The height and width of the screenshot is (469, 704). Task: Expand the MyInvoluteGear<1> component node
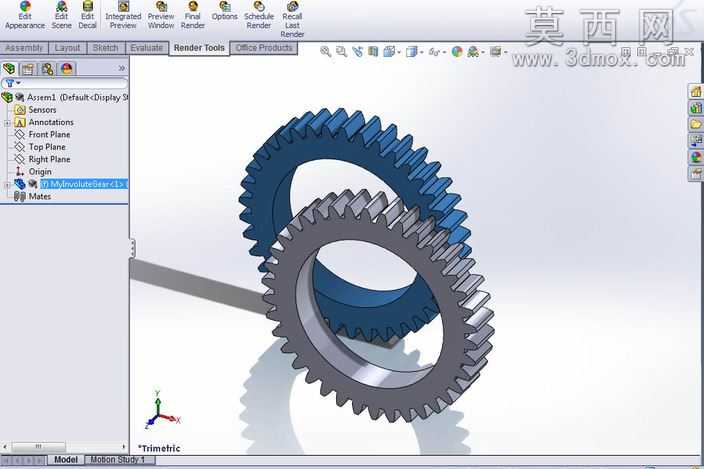point(7,184)
